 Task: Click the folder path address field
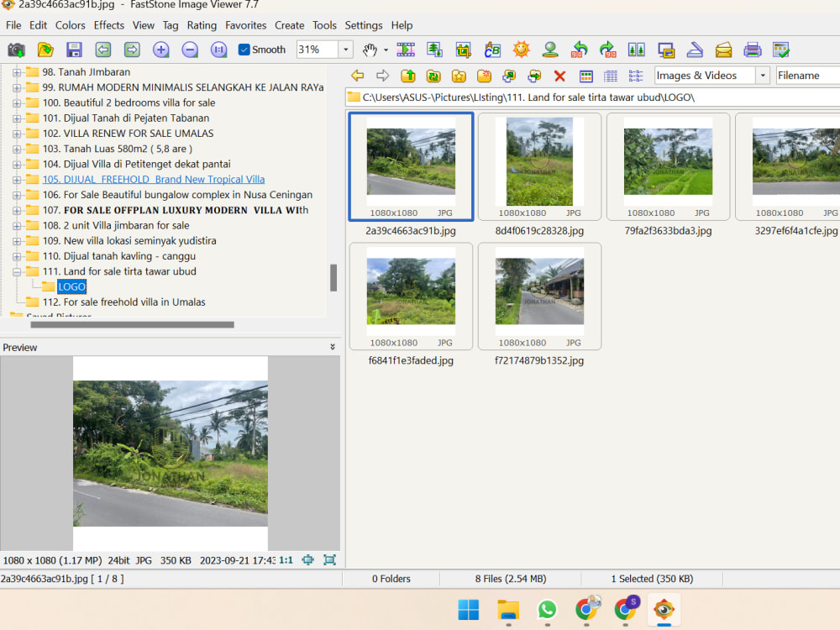[593, 97]
